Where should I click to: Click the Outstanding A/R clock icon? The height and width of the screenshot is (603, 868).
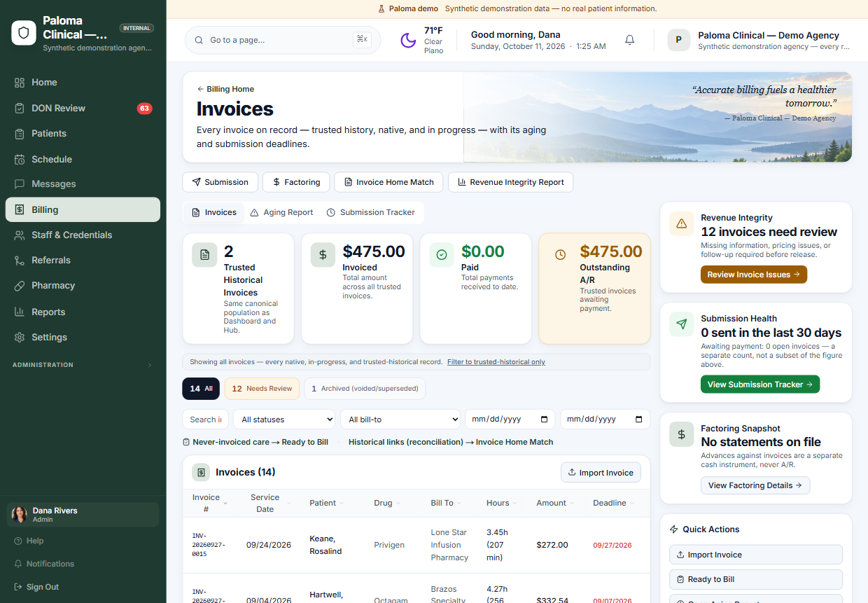click(x=560, y=255)
